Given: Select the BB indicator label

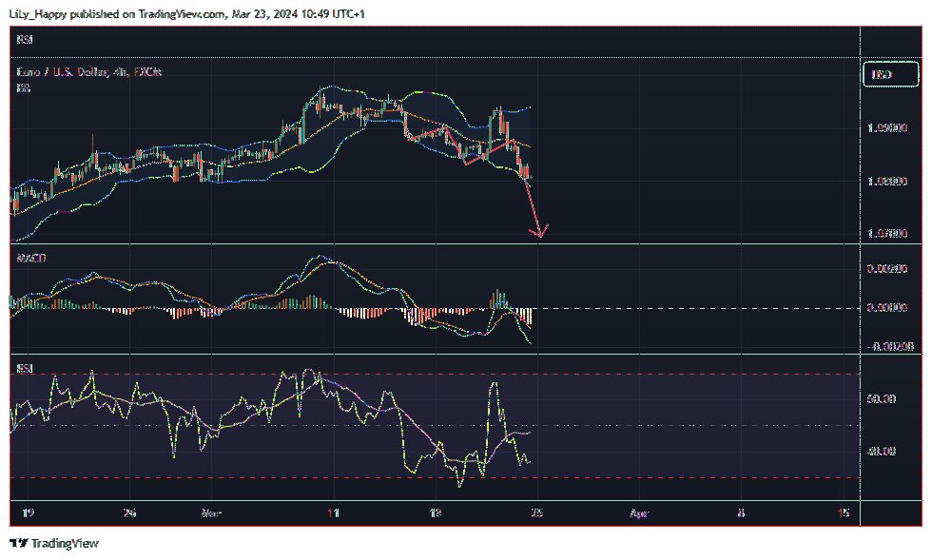Looking at the screenshot, I should 23,88.
